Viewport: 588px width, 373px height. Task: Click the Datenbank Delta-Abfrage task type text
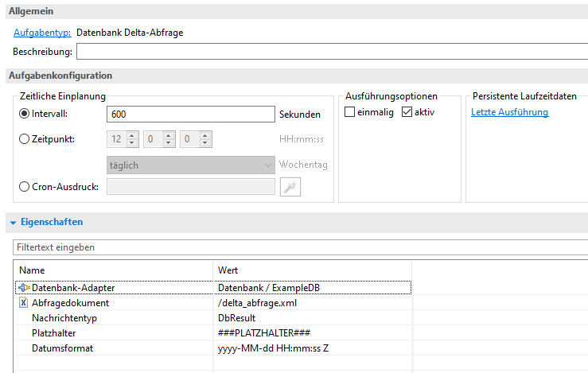pyautogui.click(x=130, y=33)
